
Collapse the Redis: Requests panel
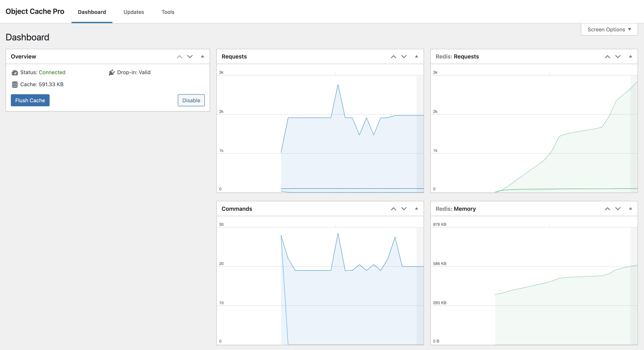click(631, 56)
